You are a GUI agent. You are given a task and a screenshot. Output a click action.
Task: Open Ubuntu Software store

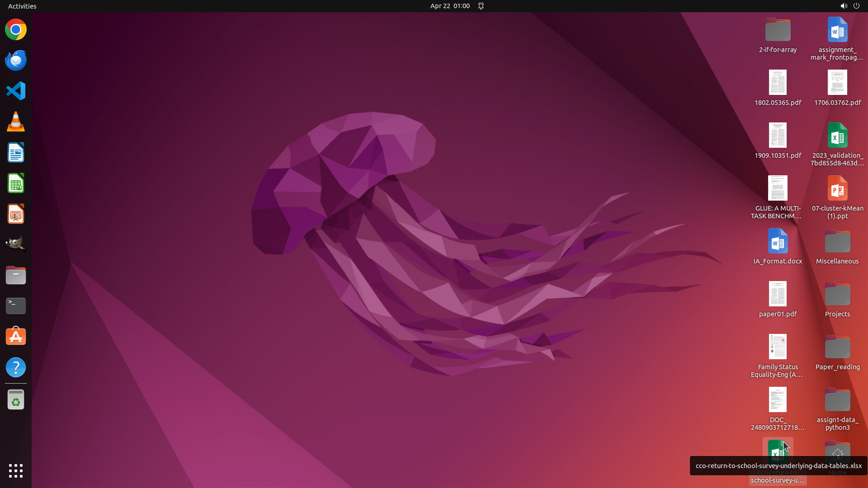16,337
